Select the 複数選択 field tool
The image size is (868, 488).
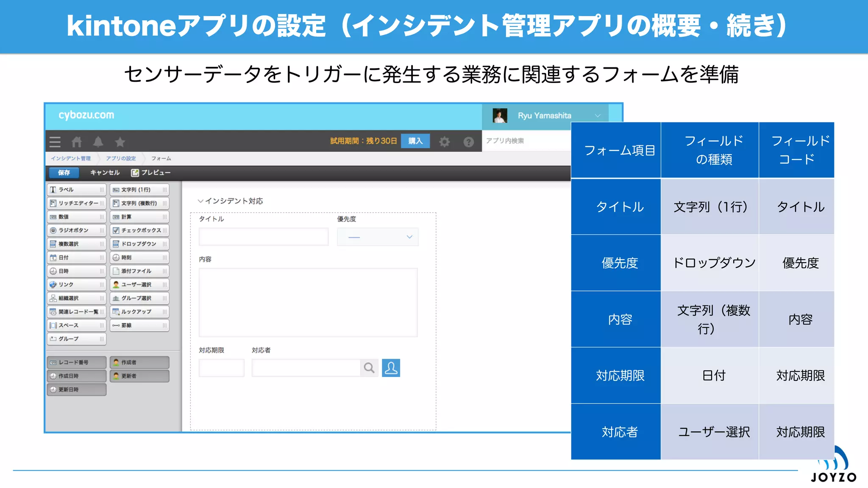coord(76,244)
